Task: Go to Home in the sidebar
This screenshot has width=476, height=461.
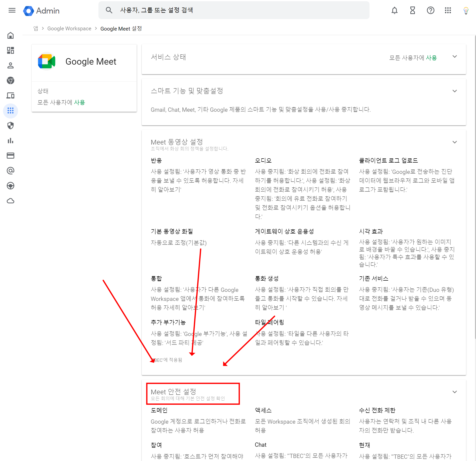Action: point(11,35)
